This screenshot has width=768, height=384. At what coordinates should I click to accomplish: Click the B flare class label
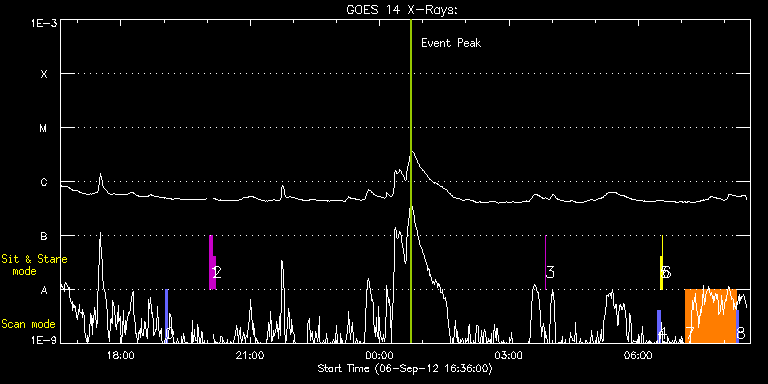point(44,236)
